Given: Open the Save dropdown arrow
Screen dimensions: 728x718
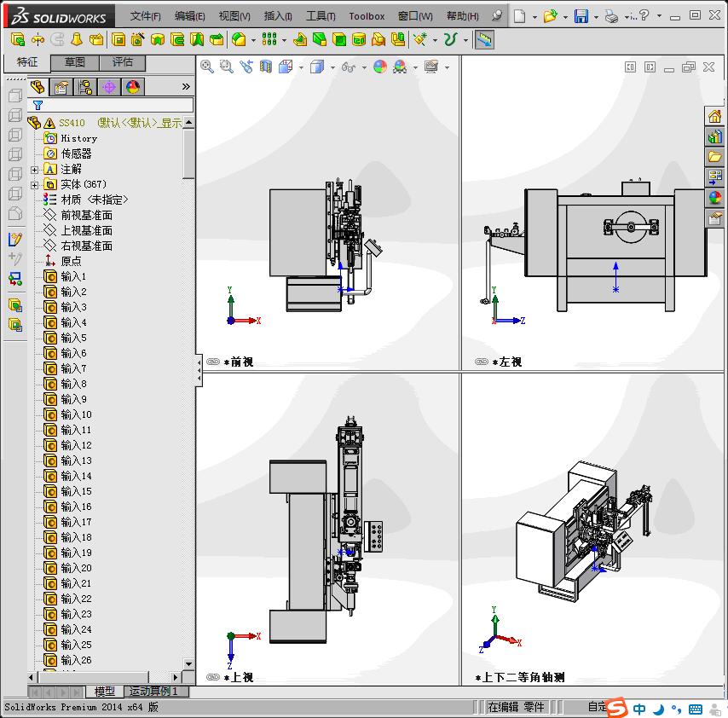Looking at the screenshot, I should [596, 18].
